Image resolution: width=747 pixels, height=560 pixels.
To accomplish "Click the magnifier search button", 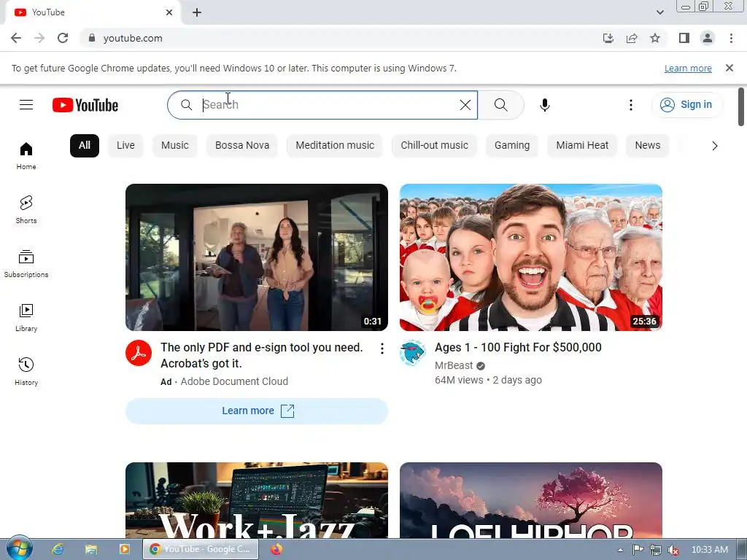I will 500,105.
